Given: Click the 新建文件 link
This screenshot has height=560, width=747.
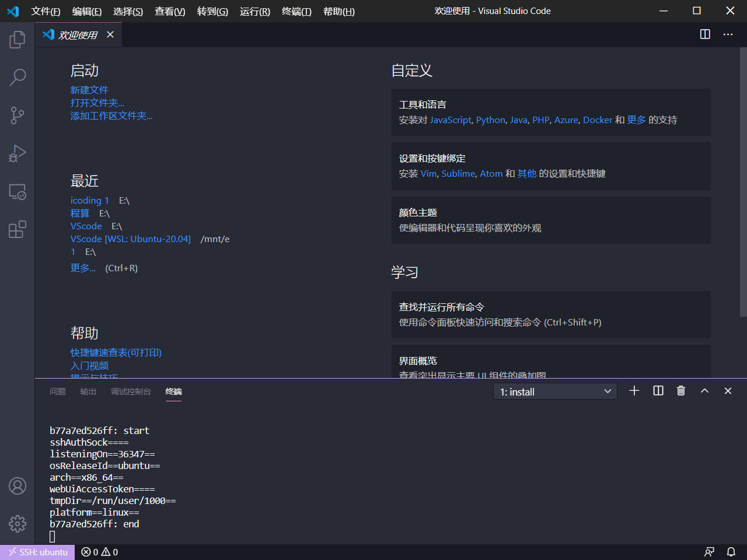Looking at the screenshot, I should 89,90.
